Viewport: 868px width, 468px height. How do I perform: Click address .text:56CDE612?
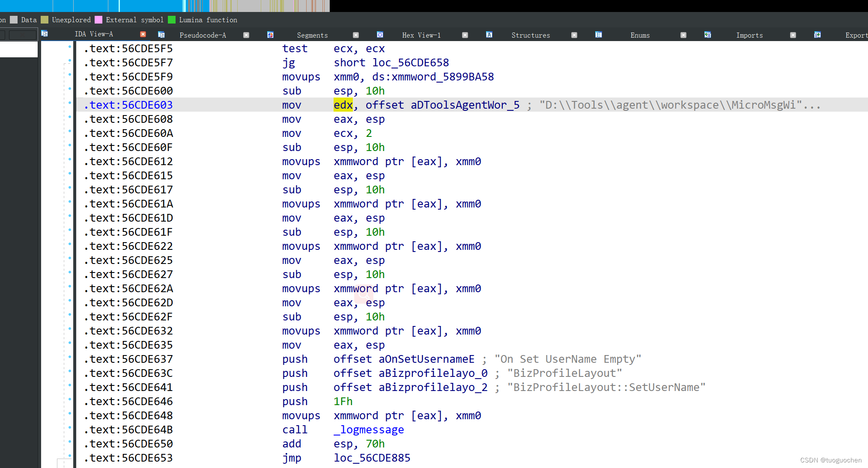click(128, 161)
